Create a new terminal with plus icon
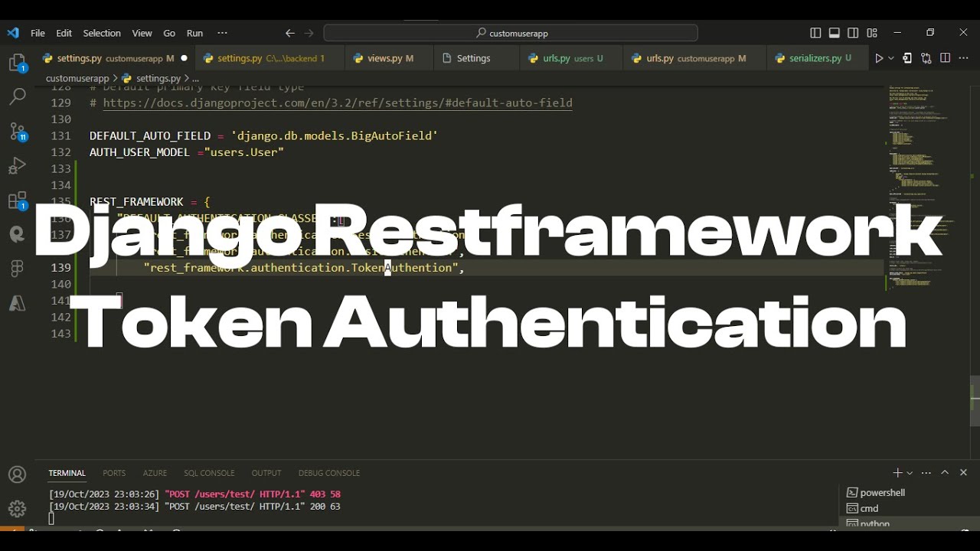The height and width of the screenshot is (551, 980). 897,473
